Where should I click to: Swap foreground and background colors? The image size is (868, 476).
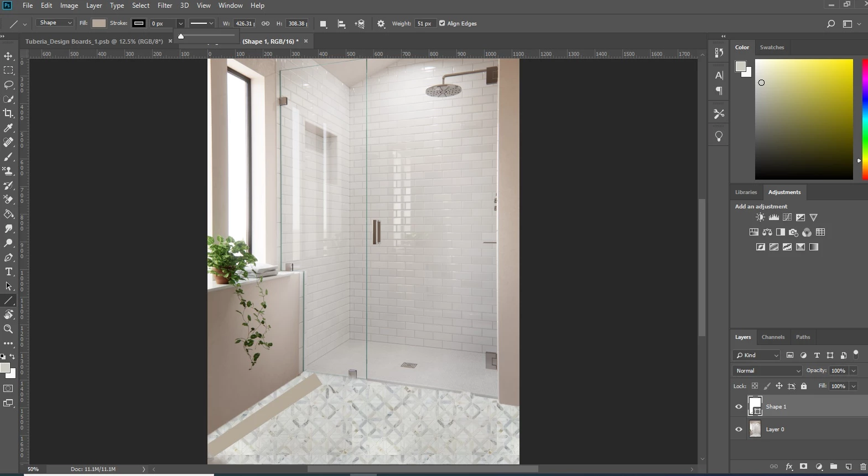click(12, 357)
